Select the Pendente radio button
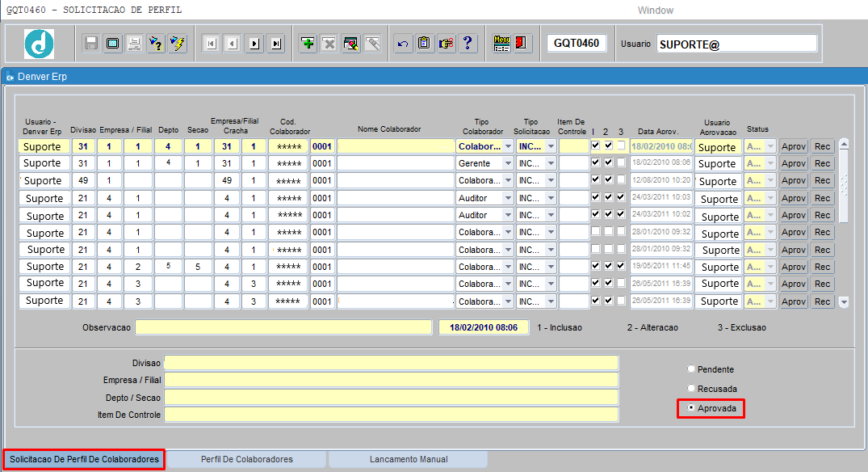Screen dimensions: 868x472 coord(691,369)
